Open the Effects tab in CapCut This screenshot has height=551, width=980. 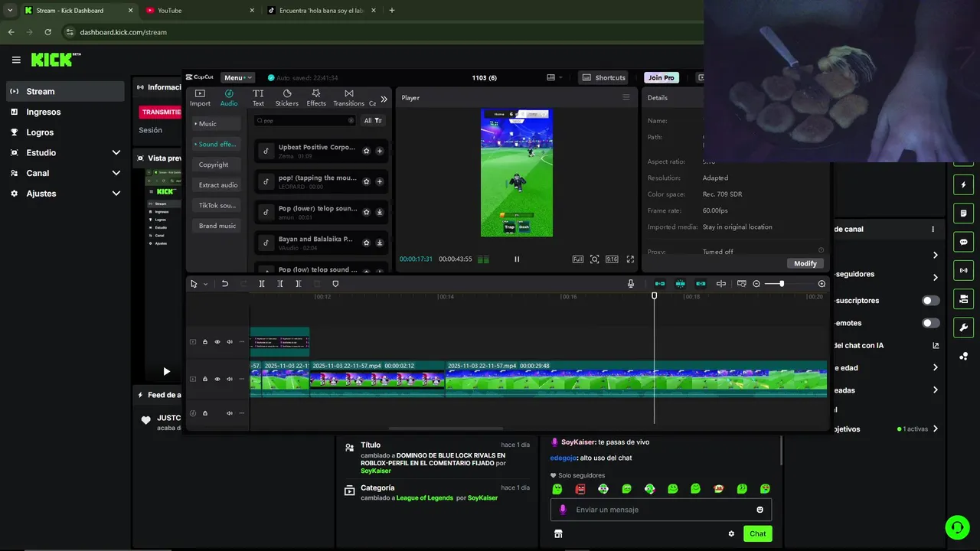316,98
